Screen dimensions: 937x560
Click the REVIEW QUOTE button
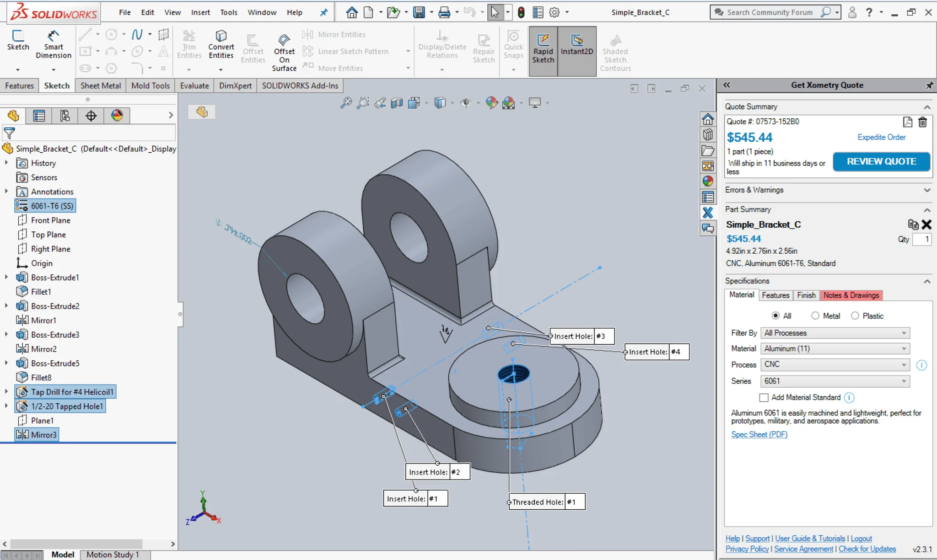pyautogui.click(x=881, y=161)
